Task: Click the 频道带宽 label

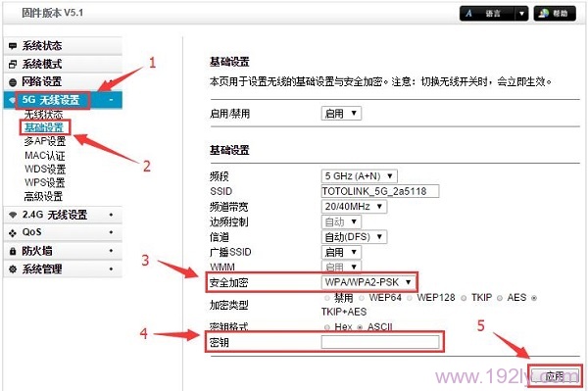Action: [228, 207]
